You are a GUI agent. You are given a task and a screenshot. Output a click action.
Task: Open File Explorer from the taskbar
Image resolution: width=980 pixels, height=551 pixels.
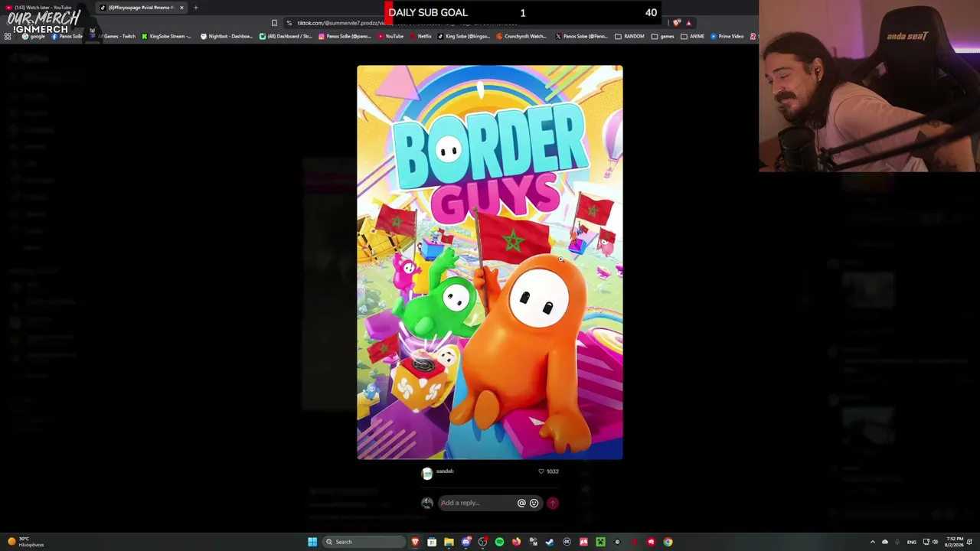pyautogui.click(x=449, y=542)
